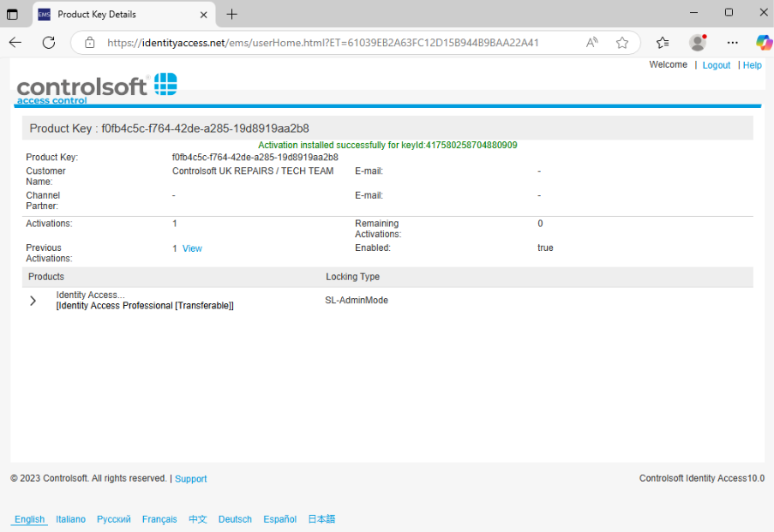The width and height of the screenshot is (774, 532).
Task: Switch language to 中文
Action: (197, 519)
